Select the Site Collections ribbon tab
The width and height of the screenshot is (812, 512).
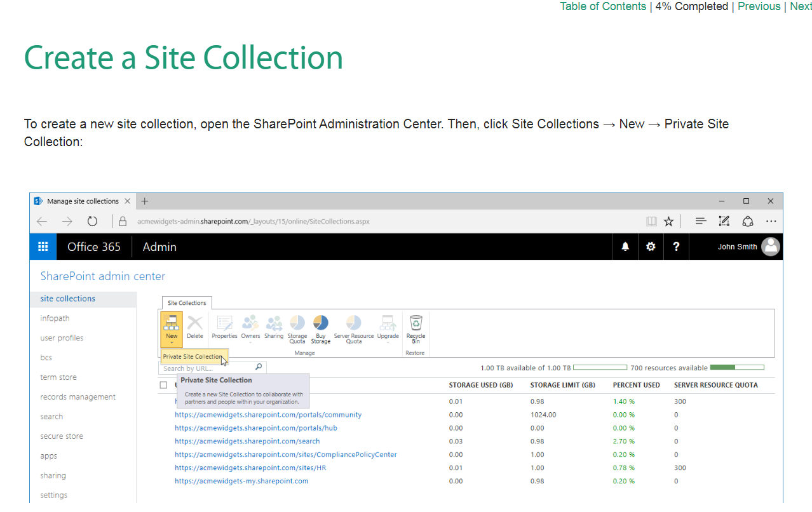pyautogui.click(x=187, y=303)
